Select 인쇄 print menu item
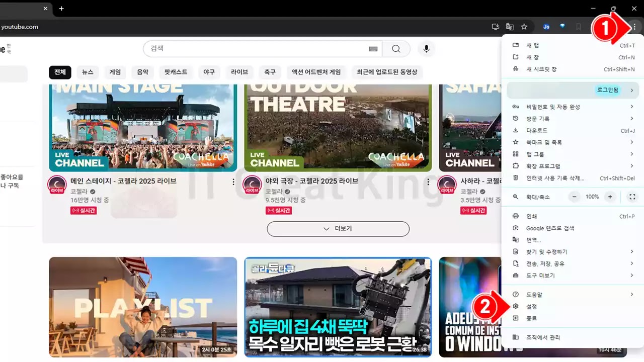 click(x=573, y=216)
